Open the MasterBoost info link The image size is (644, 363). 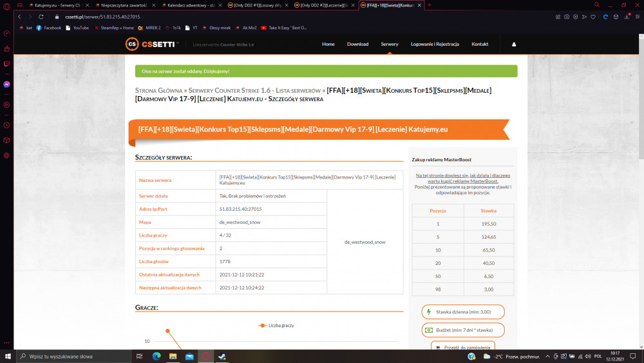pos(463,178)
